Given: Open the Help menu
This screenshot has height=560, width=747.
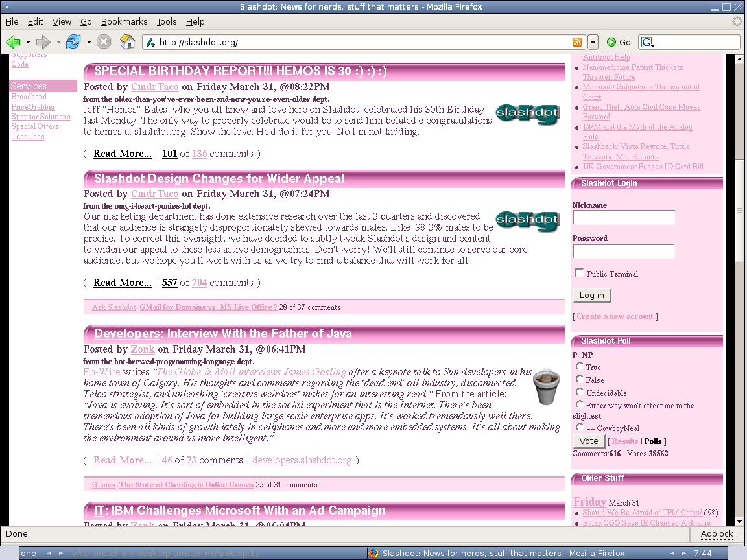Looking at the screenshot, I should pos(195,21).
